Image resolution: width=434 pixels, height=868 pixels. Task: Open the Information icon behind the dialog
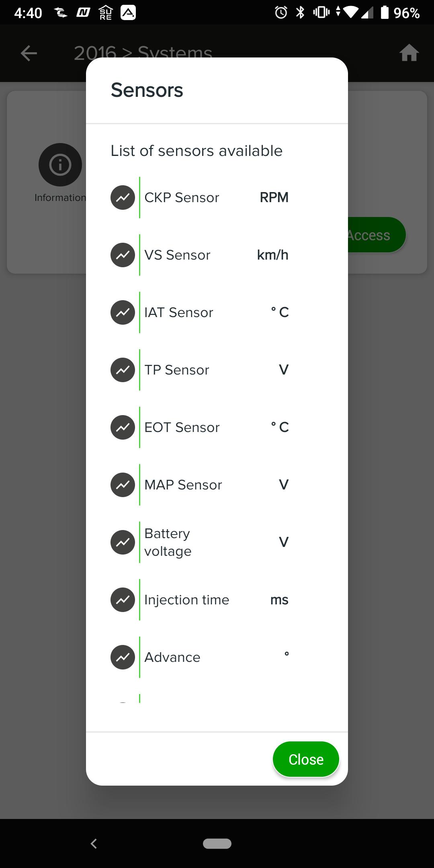coord(60,165)
